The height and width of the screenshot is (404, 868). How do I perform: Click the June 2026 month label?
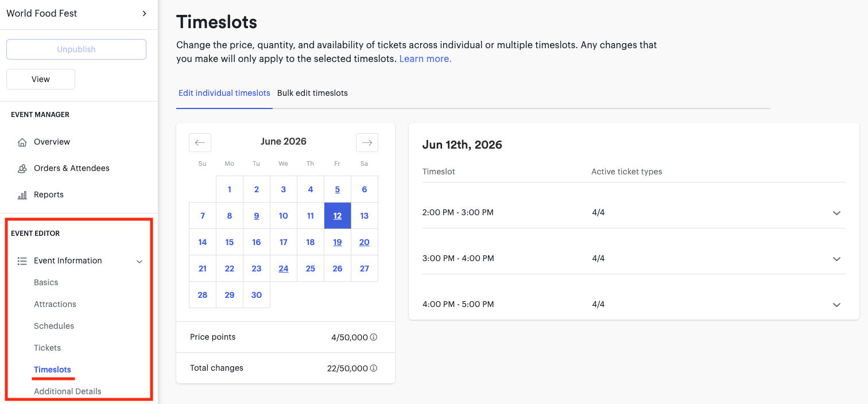(284, 141)
